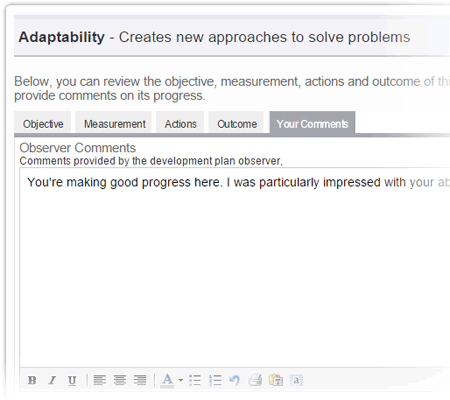The image size is (450, 400).
Task: Align text to the left
Action: 100,380
